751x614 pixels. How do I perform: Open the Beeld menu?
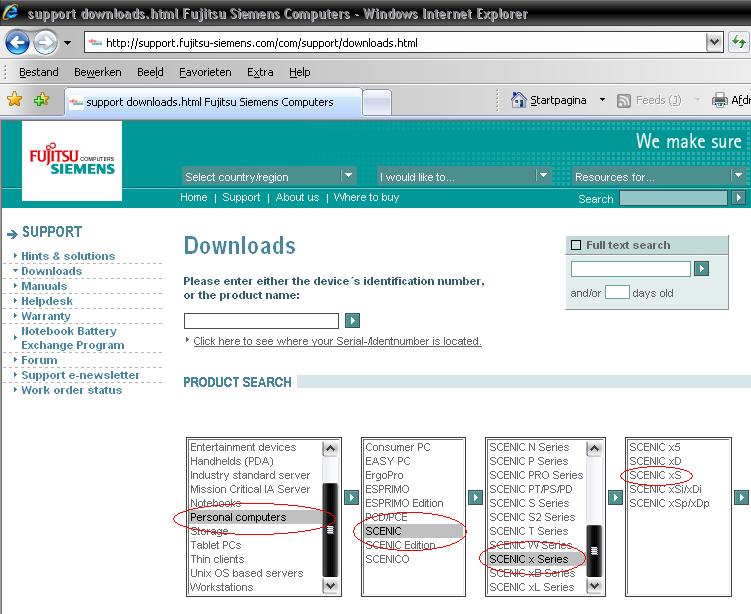coord(150,72)
